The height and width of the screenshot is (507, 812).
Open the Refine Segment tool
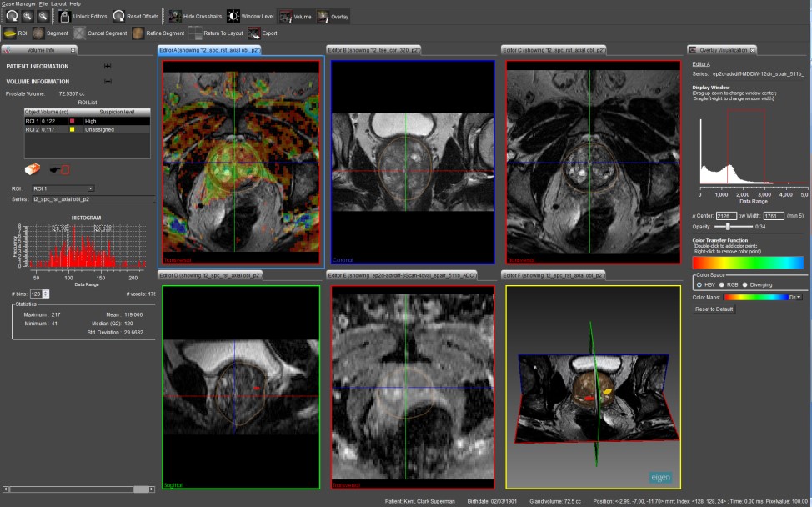click(x=138, y=33)
